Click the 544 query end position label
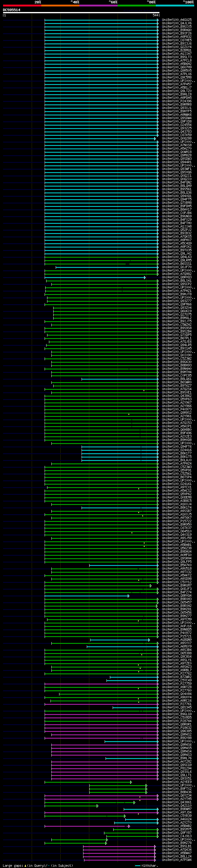 [x=155, y=15]
